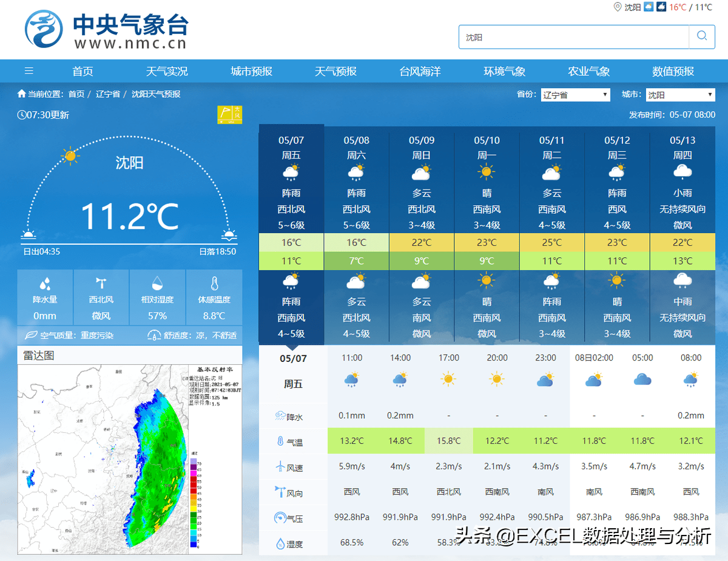Image resolution: width=728 pixels, height=561 pixels.
Task: Open the 天气实况 menu item
Action: coord(167,71)
